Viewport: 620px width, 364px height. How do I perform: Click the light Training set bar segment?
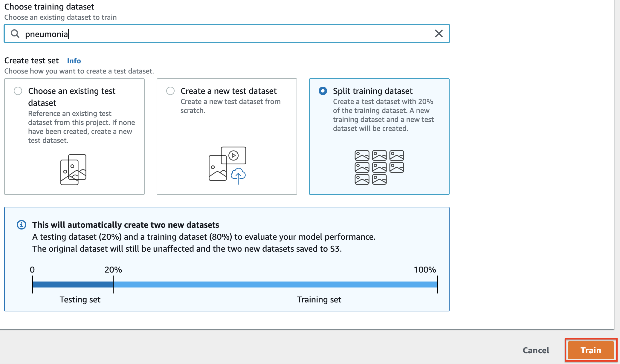275,284
